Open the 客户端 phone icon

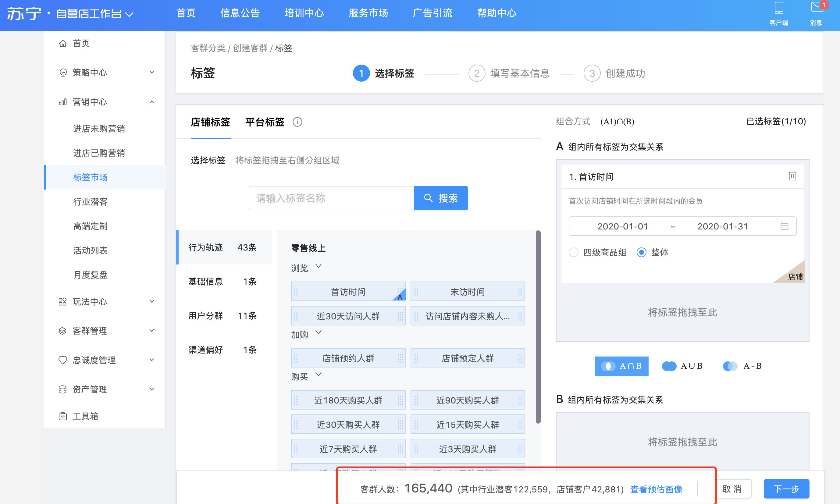point(778,8)
